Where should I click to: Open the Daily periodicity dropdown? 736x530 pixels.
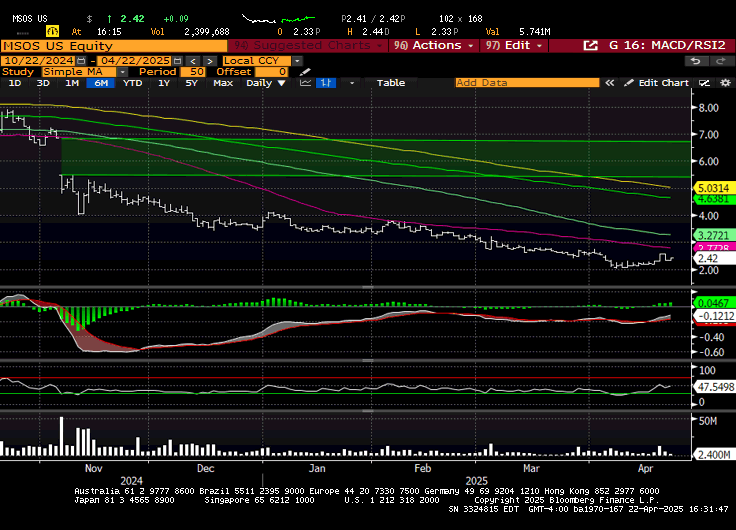point(266,83)
